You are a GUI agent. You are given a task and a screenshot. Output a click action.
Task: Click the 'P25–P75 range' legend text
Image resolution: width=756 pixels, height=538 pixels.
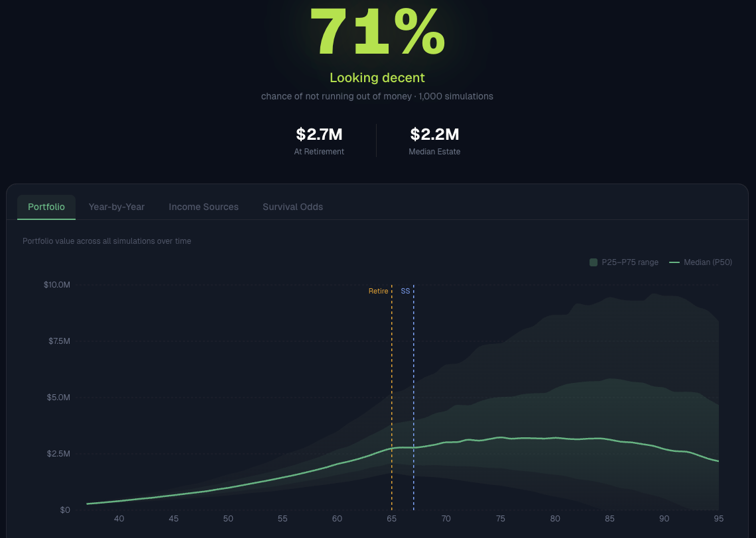point(630,262)
